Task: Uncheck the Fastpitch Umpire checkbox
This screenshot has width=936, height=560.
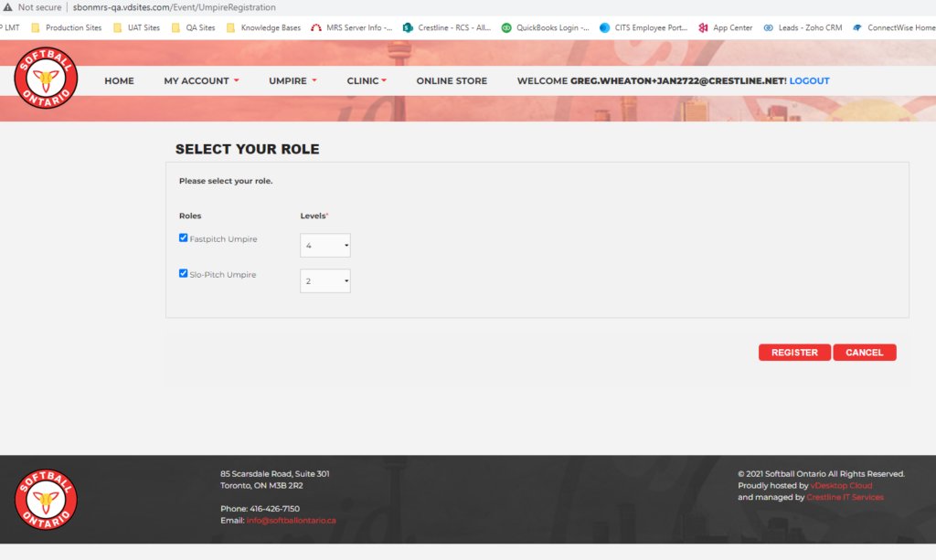Action: 184,238
